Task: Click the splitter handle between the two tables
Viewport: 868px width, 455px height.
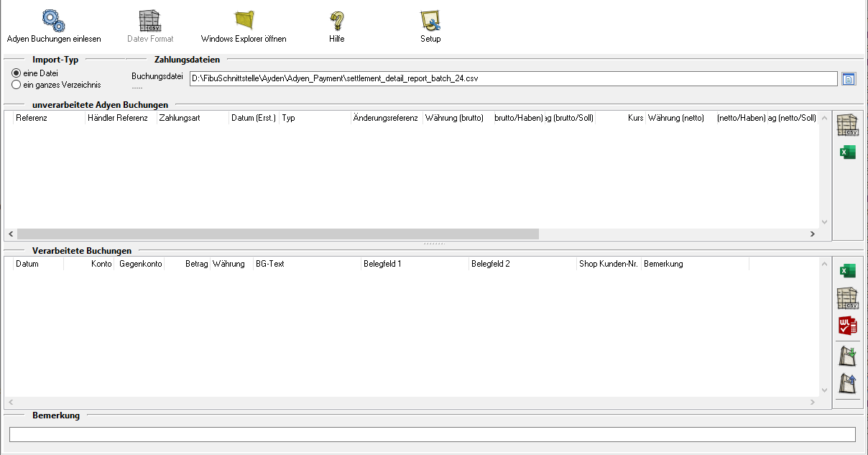Action: click(x=433, y=244)
